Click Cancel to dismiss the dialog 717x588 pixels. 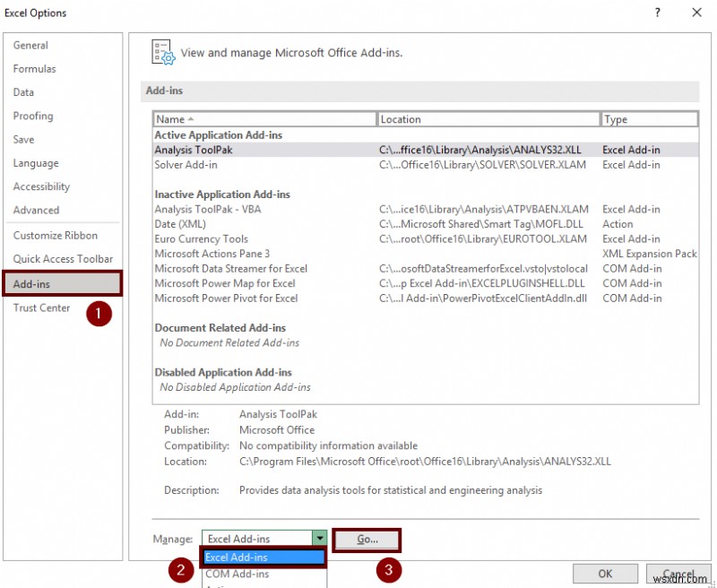[x=678, y=574]
